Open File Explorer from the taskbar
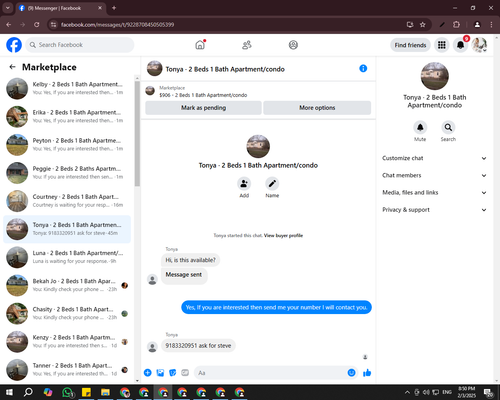500x400 pixels. (105, 392)
